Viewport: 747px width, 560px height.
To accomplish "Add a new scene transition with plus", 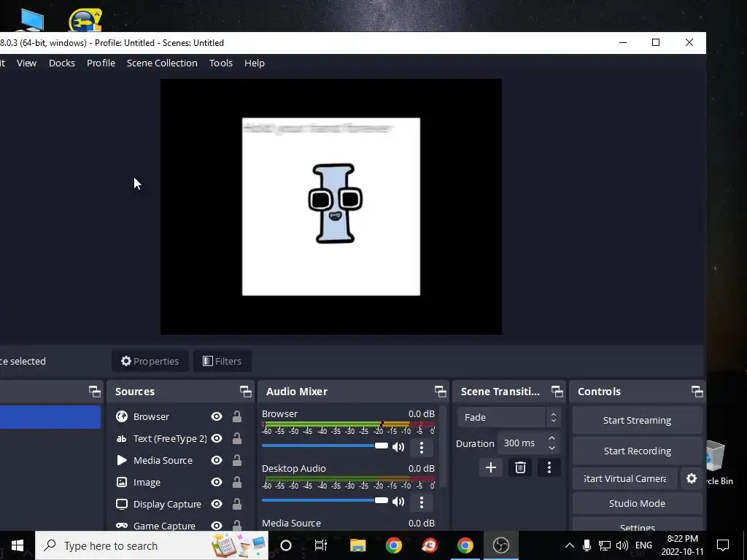I will pos(491,467).
